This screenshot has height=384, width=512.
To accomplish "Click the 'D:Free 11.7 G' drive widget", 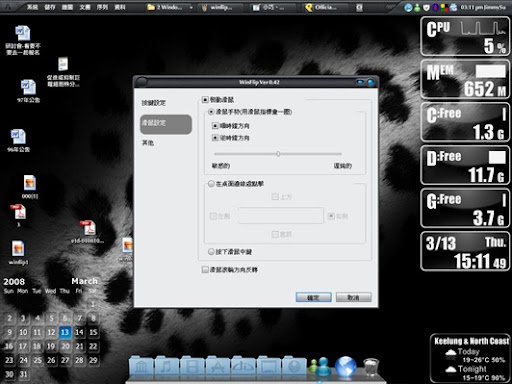I will point(465,165).
